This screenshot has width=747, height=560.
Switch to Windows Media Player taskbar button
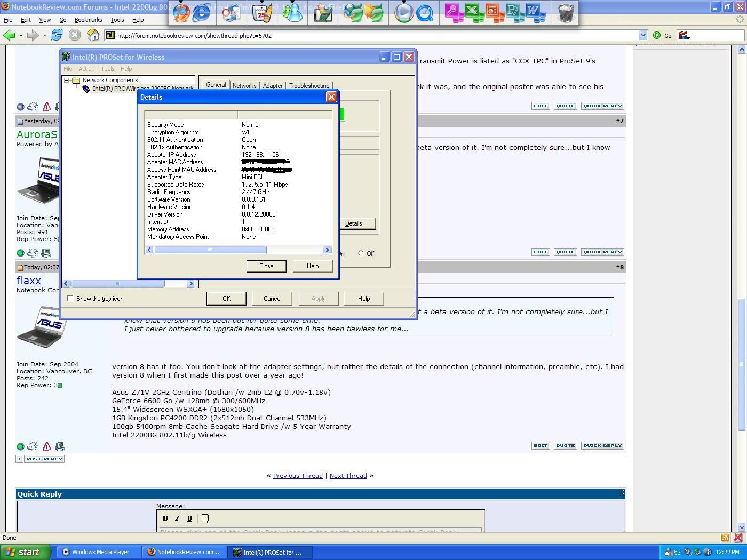[x=99, y=552]
